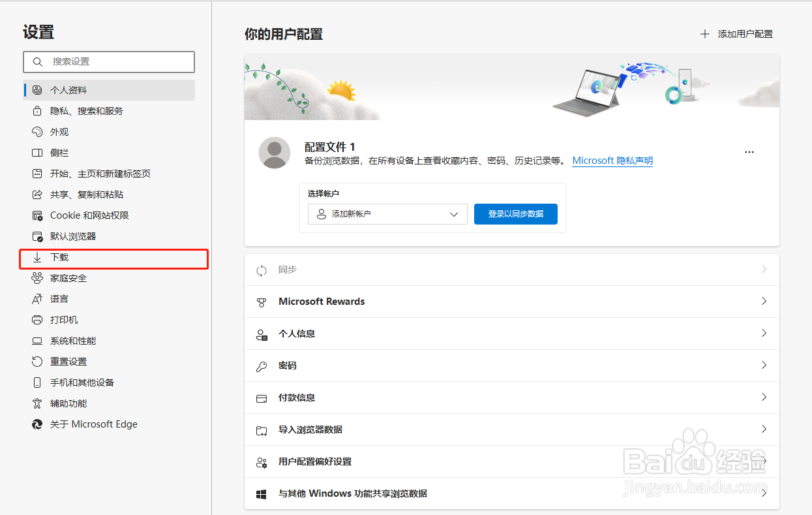The width and height of the screenshot is (812, 515).
Task: Open the 系统和性能 section
Action: click(x=109, y=341)
